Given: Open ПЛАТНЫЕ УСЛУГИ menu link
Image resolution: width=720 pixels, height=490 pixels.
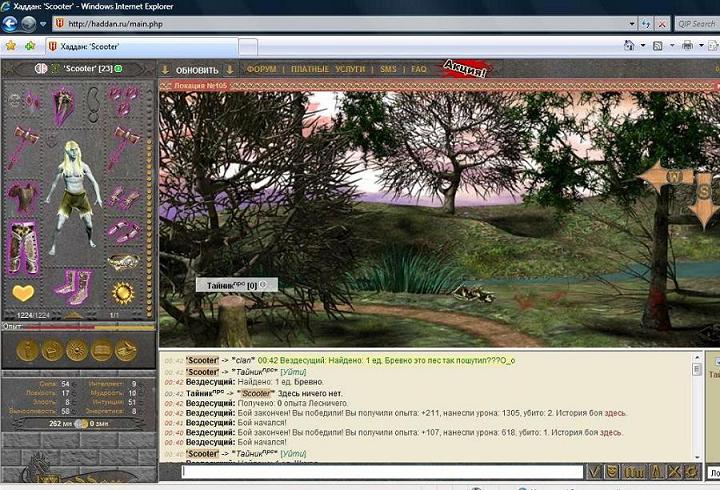Looking at the screenshot, I should click(328, 69).
